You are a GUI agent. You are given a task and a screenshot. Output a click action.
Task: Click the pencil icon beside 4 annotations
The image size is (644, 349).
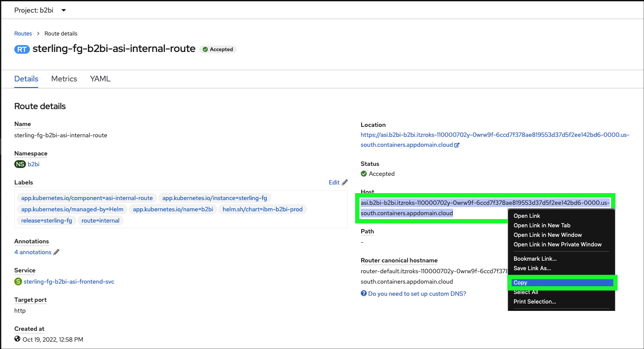coord(56,252)
